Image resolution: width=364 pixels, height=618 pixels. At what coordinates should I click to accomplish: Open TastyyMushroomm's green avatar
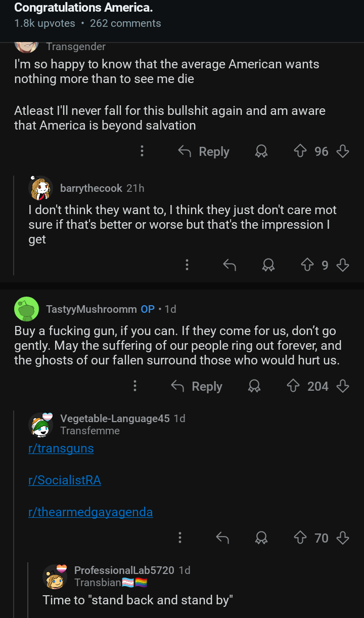(x=26, y=309)
